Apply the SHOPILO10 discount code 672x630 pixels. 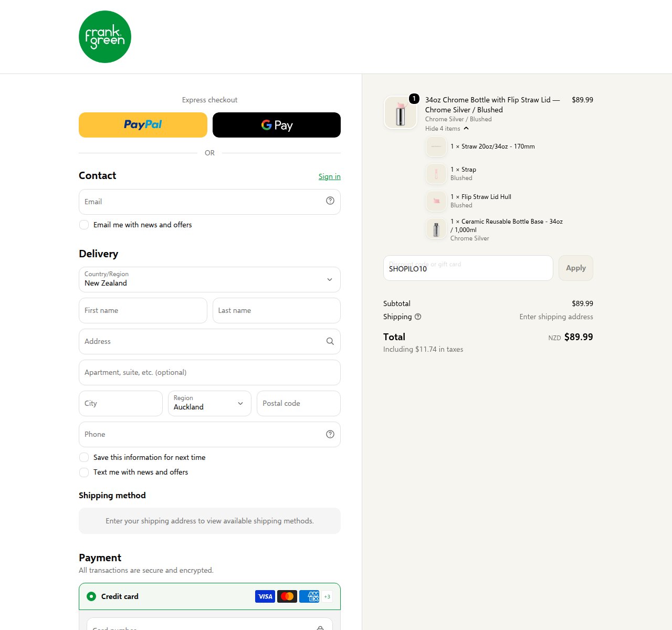576,268
